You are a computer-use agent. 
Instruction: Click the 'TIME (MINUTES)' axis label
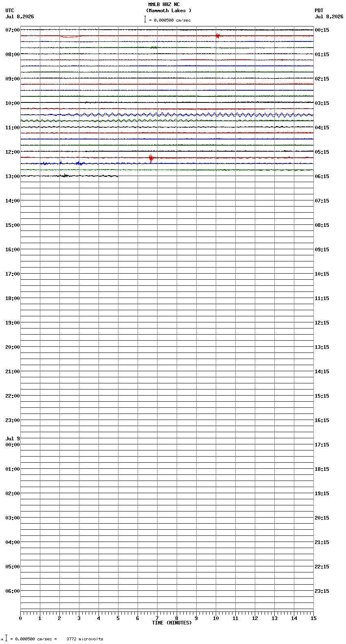pyautogui.click(x=172, y=623)
